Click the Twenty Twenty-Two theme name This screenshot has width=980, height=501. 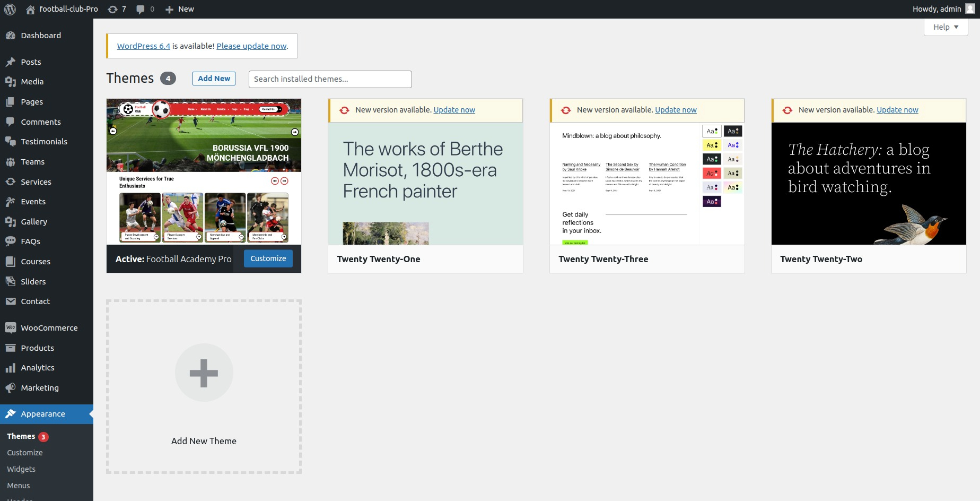(821, 259)
